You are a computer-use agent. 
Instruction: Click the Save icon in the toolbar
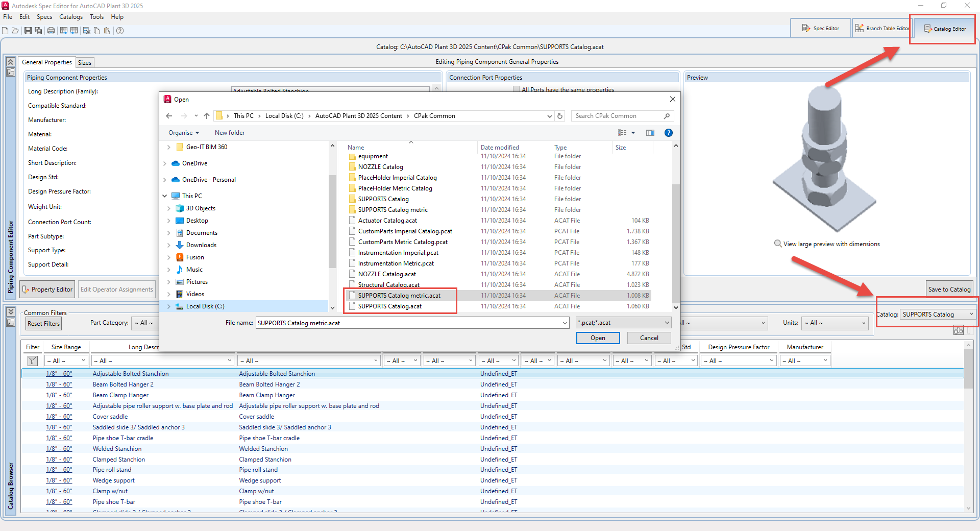click(28, 31)
